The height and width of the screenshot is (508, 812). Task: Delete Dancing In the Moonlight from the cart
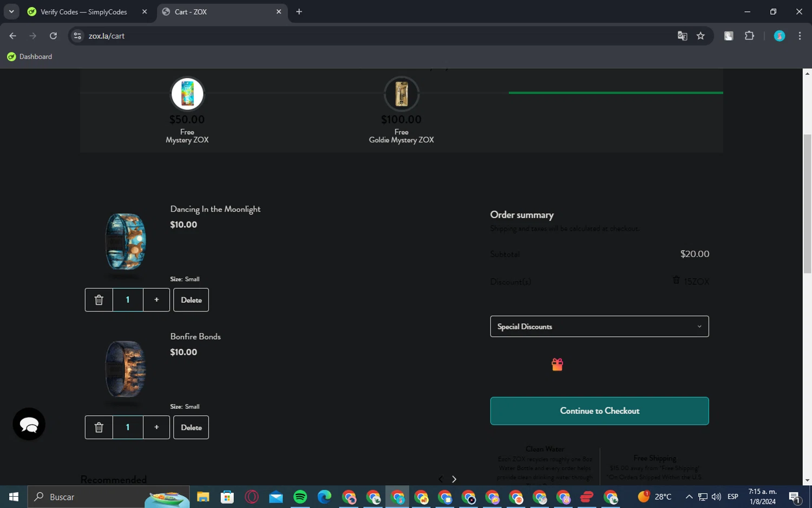point(191,300)
